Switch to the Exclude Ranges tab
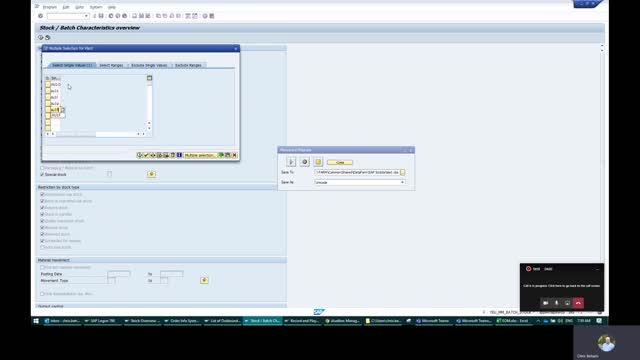This screenshot has height=360, width=640. pyautogui.click(x=188, y=65)
